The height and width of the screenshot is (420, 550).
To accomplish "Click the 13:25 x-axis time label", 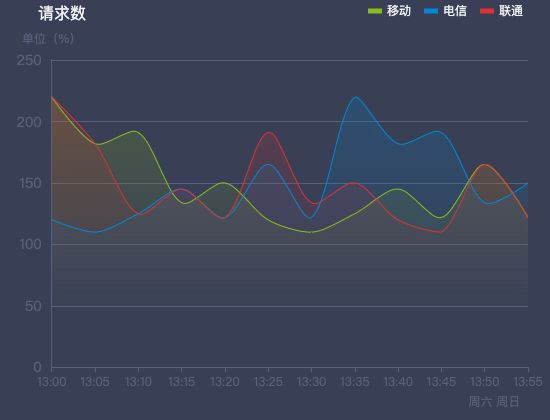I will click(268, 381).
